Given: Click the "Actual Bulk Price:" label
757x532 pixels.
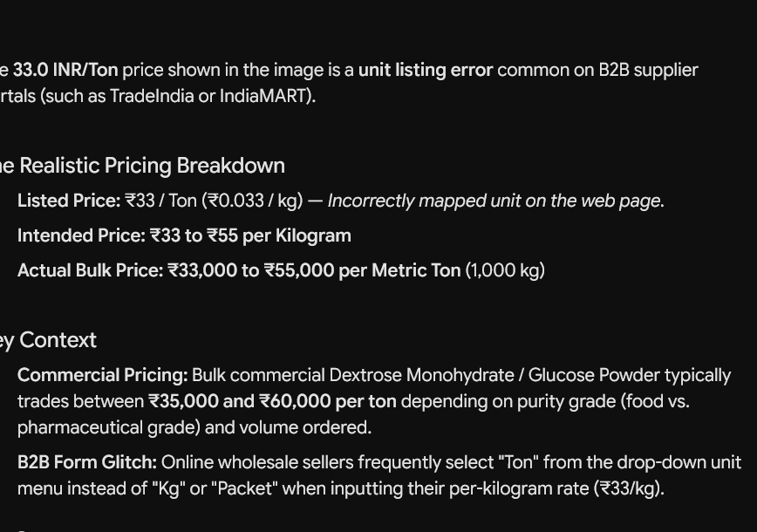Looking at the screenshot, I should (x=91, y=271).
